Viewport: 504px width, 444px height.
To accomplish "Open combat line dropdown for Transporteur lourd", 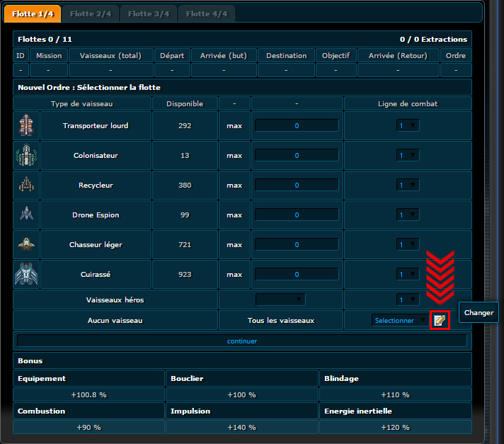I will click(408, 126).
